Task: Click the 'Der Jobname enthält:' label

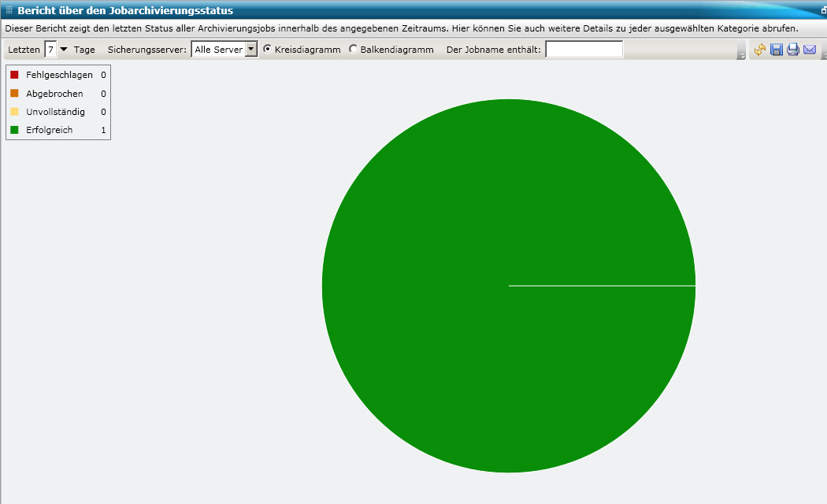Action: point(494,50)
